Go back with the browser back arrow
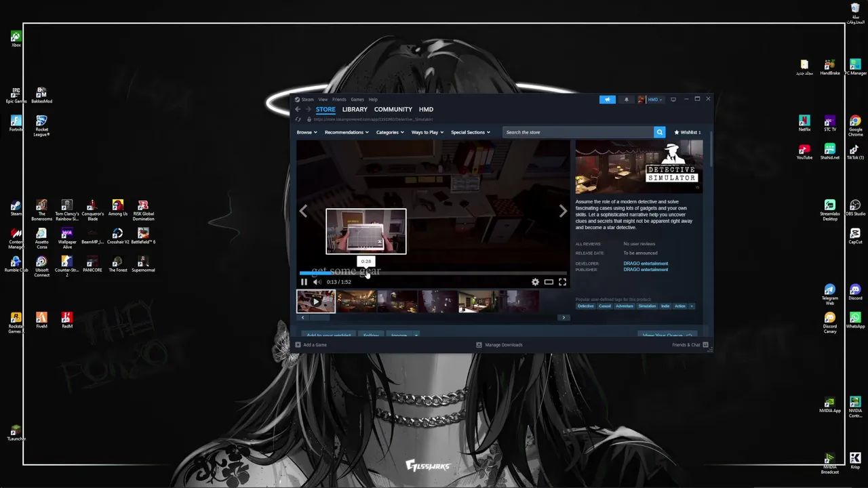This screenshot has height=488, width=868. tap(298, 109)
